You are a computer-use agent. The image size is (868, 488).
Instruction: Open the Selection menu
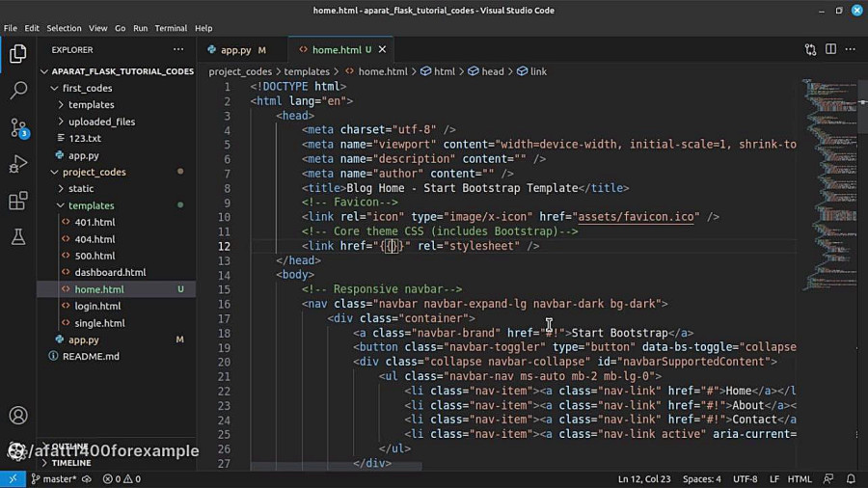coord(64,28)
